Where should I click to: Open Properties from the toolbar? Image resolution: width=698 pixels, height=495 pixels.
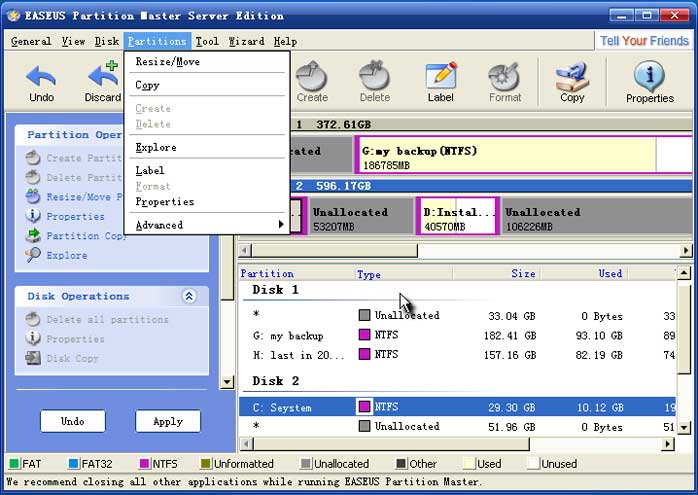pos(649,83)
